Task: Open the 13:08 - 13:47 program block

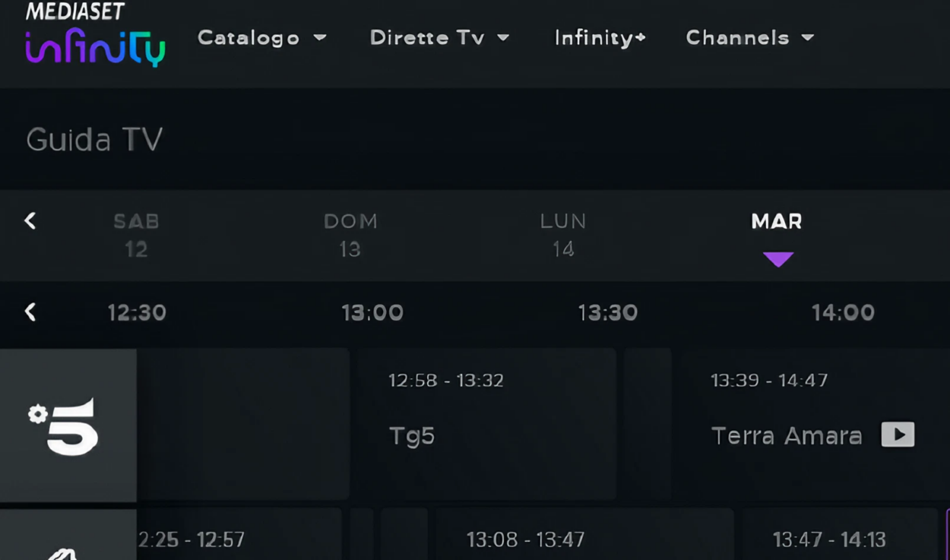Action: [x=584, y=535]
